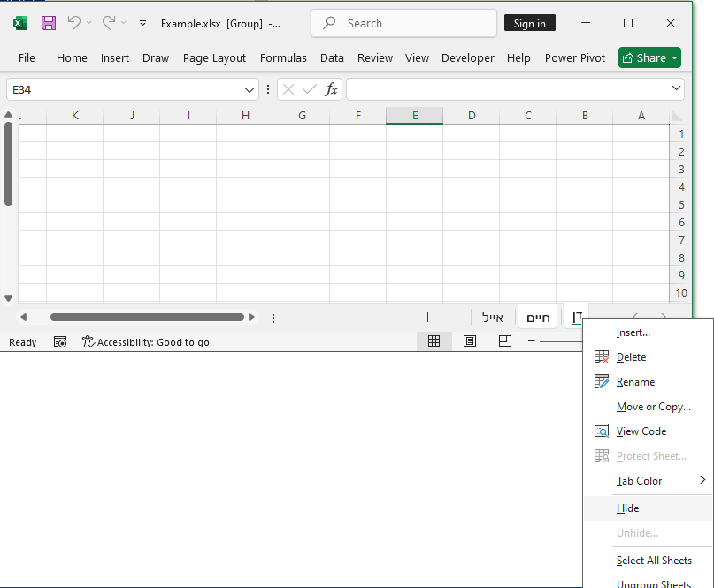
Task: Choose Hide from the sheet context menu
Action: (627, 508)
